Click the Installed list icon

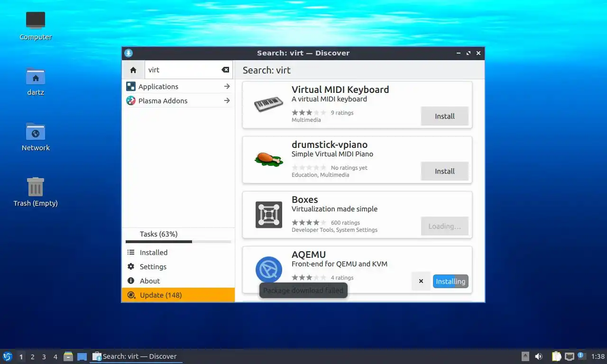tap(131, 253)
